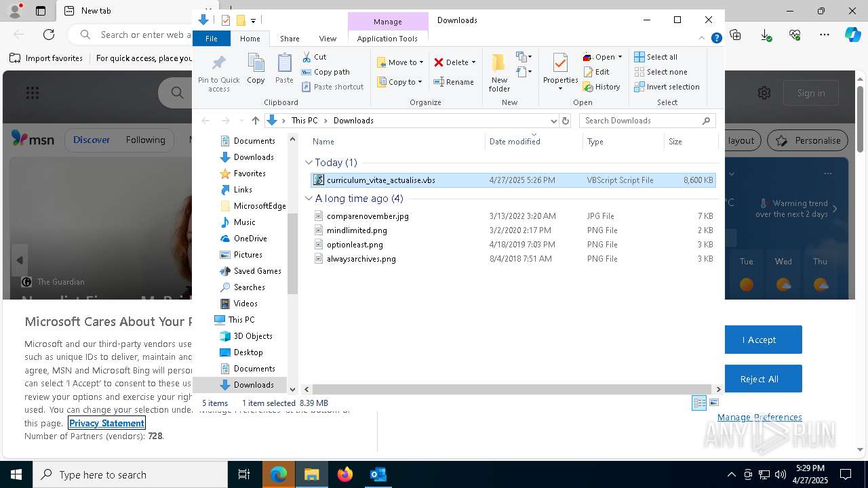Click Properties icon in quick access toolbar
Viewport: 868px width, 488px height.
(226, 20)
